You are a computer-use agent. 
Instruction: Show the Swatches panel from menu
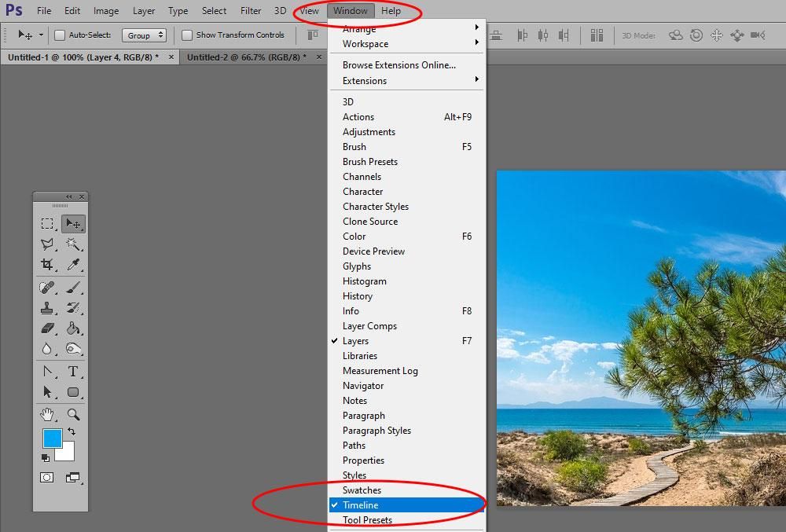click(406, 490)
